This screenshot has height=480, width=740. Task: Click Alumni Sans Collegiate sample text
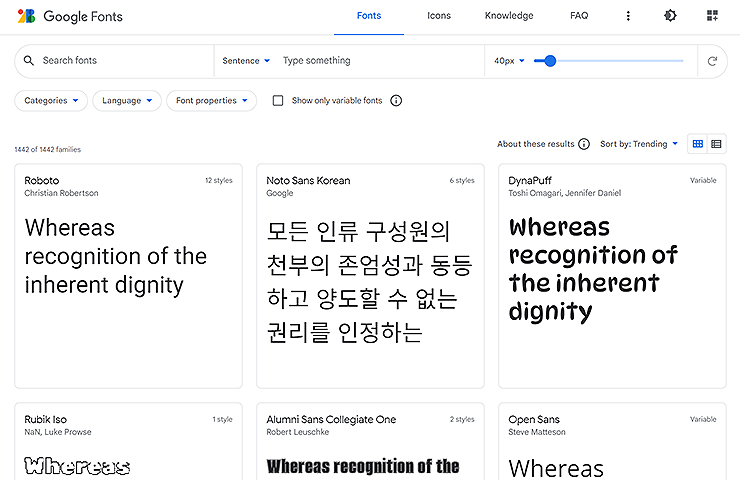pyautogui.click(x=362, y=466)
